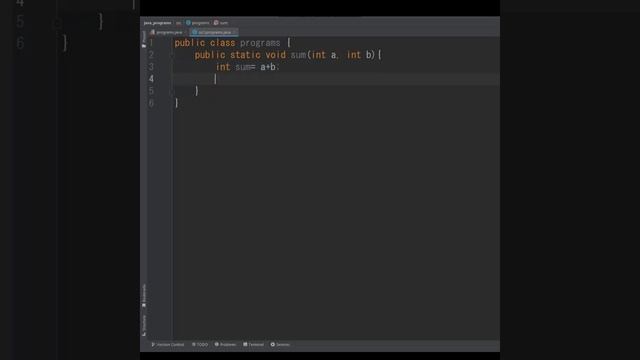Click the sum method breadcrumb
The width and height of the screenshot is (640, 360).
point(221,23)
